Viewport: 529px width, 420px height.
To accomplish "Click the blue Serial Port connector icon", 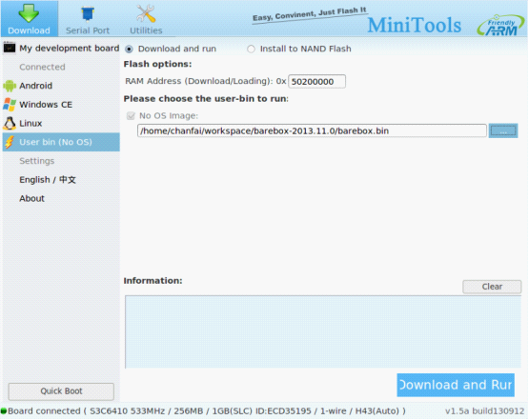I will 88,14.
